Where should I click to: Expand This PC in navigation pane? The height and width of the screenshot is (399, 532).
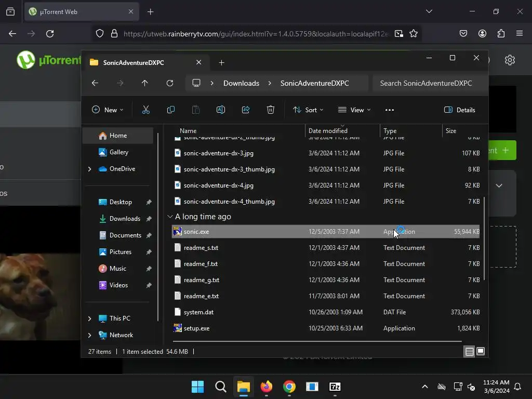coord(89,318)
